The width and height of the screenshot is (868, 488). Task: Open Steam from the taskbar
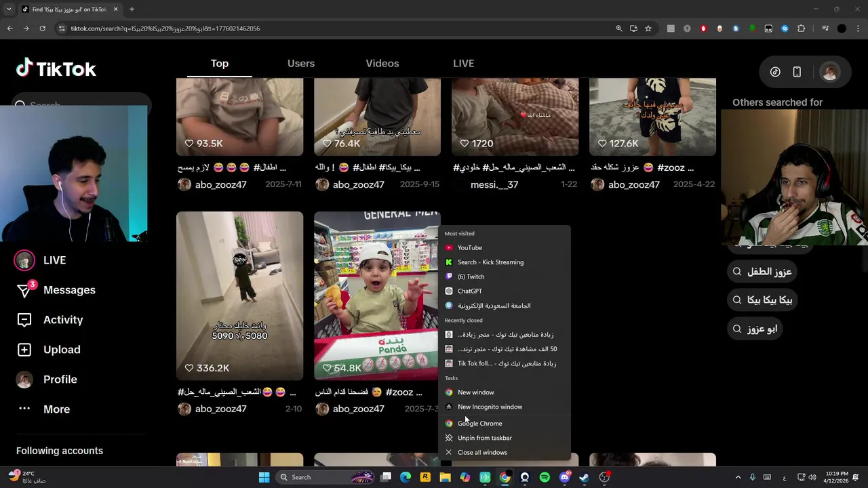coord(584,477)
